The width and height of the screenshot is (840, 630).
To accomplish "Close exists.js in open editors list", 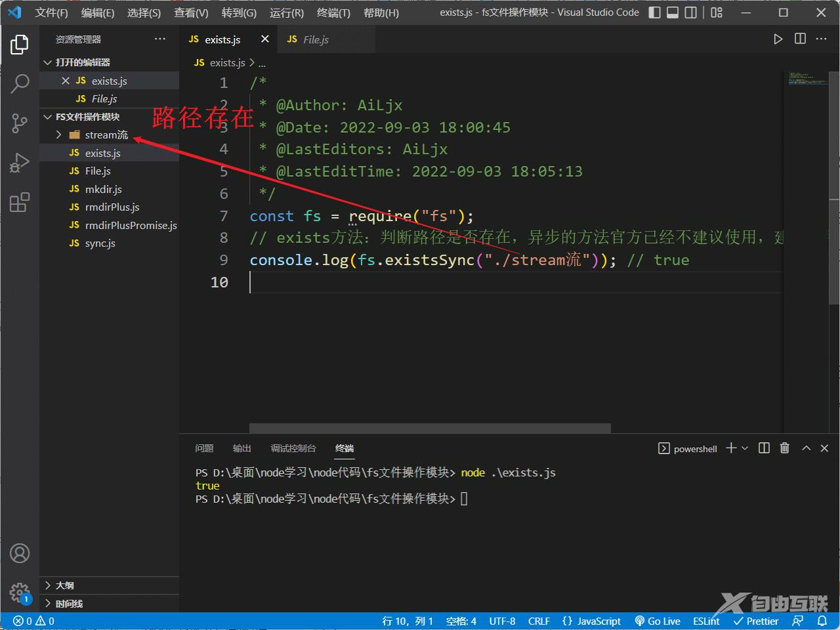I will coord(66,81).
